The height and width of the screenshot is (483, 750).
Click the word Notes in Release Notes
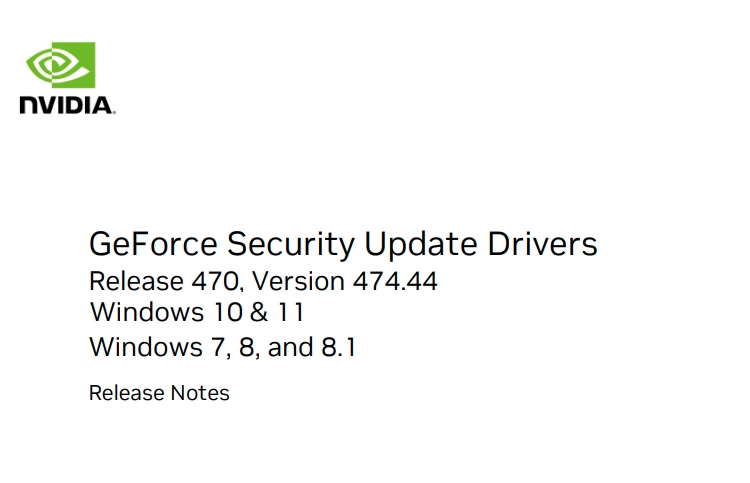(x=200, y=393)
